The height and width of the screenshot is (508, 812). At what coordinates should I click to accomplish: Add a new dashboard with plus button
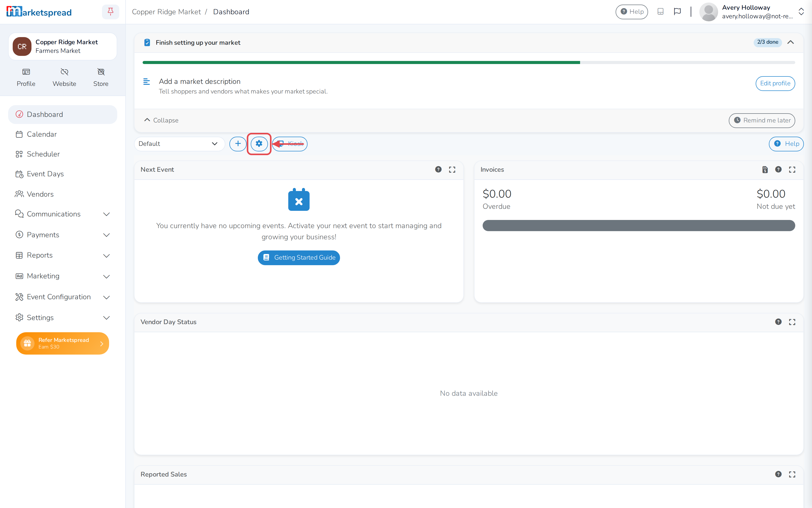tap(238, 144)
